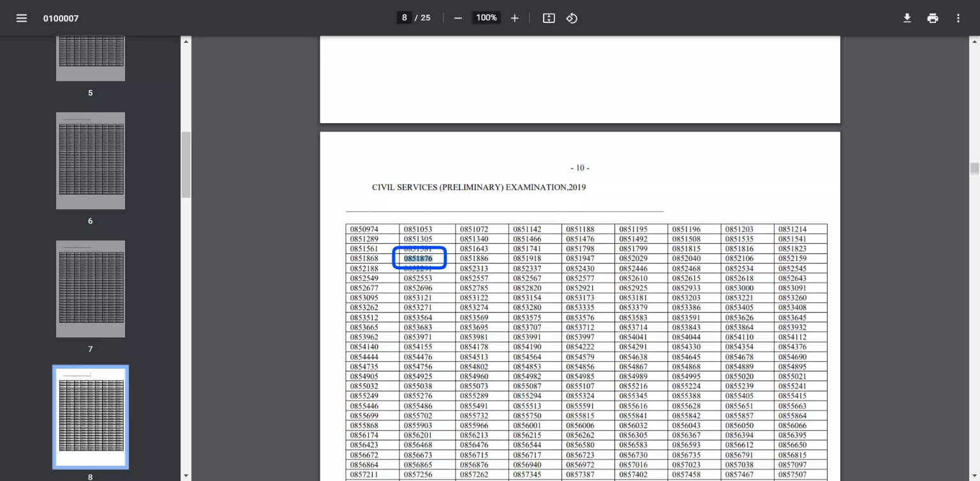Click the 100% zoom level field
The width and height of the screenshot is (980, 481).
(486, 18)
